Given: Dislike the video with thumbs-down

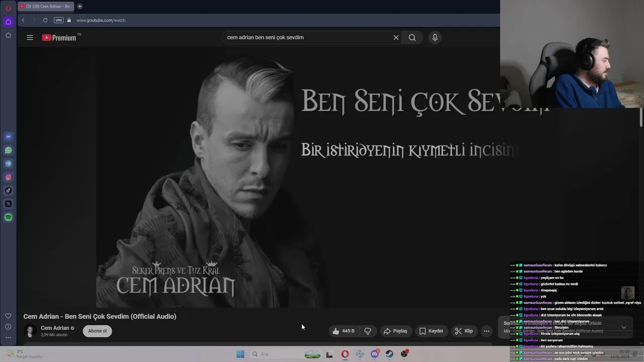Looking at the screenshot, I should (x=368, y=331).
